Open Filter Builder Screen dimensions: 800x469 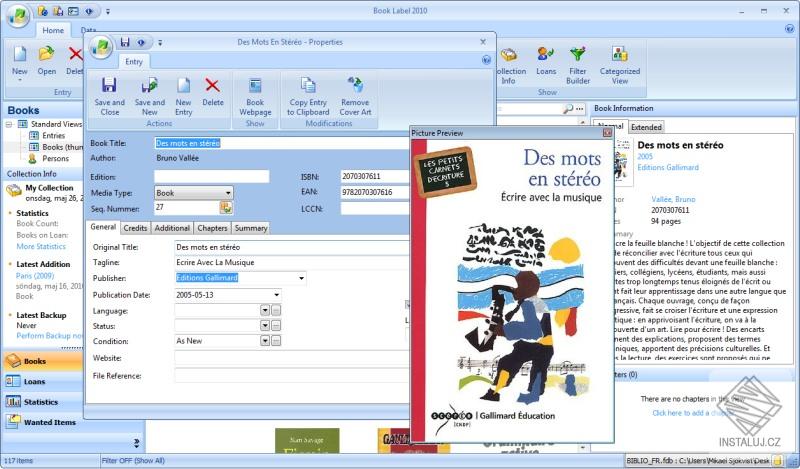tap(578, 65)
